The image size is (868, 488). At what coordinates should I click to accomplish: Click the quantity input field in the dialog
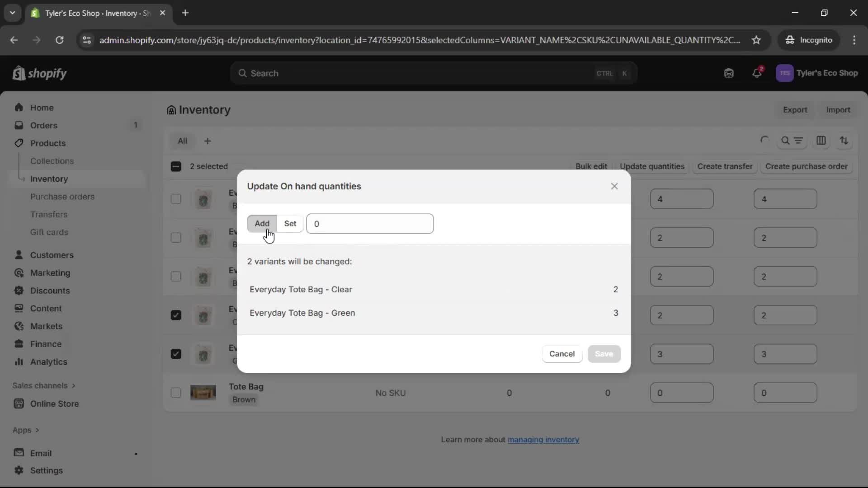coord(370,224)
